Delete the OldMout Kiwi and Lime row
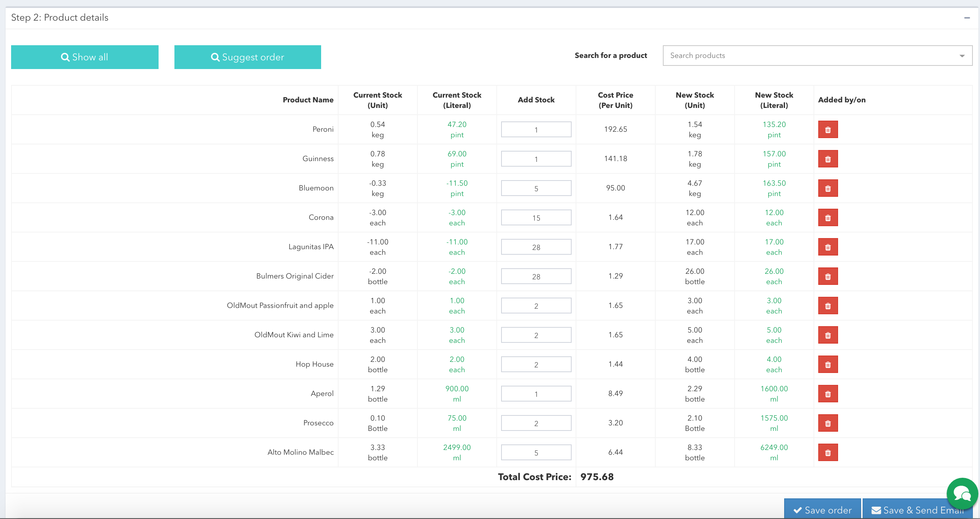 tap(828, 335)
